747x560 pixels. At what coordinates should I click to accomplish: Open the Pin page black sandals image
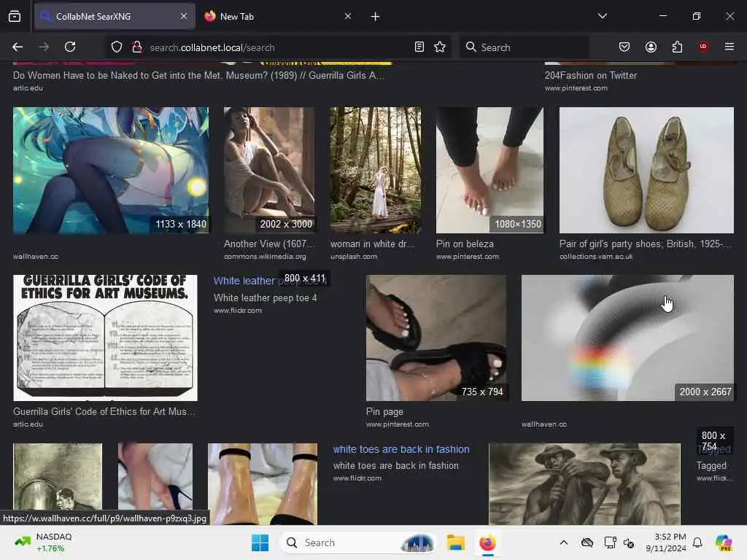pyautogui.click(x=436, y=338)
